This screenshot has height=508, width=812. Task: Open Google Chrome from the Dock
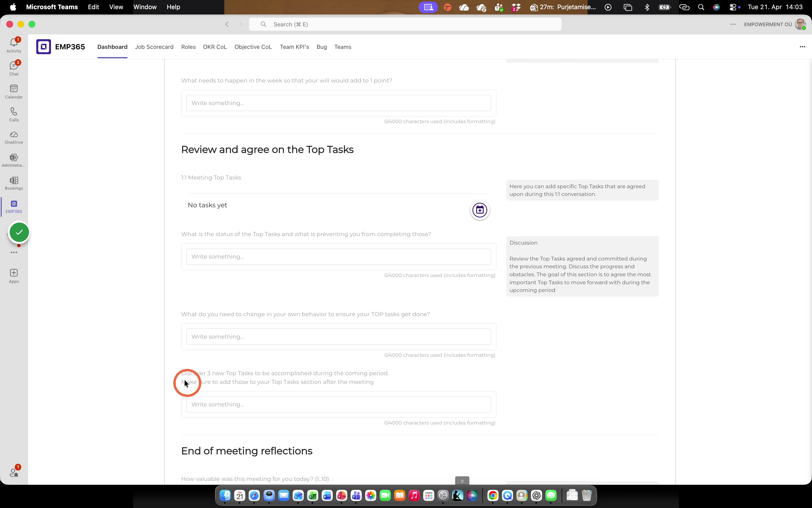point(493,495)
